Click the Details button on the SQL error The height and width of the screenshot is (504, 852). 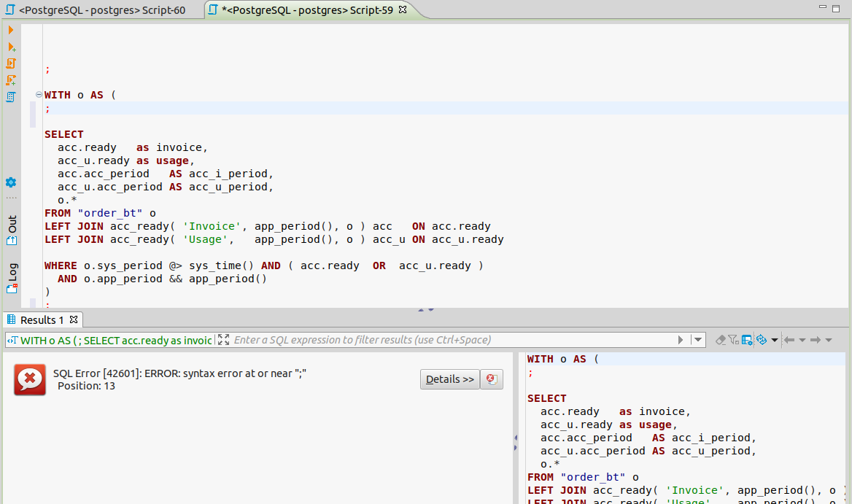449,379
